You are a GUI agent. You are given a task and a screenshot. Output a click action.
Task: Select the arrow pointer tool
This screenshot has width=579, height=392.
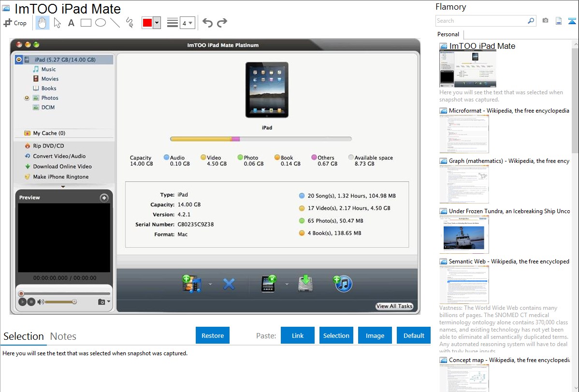click(57, 23)
